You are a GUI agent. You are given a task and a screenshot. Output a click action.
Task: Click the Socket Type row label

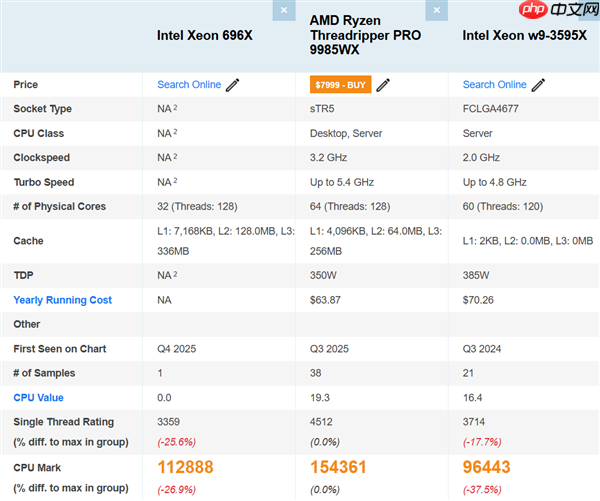click(42, 109)
